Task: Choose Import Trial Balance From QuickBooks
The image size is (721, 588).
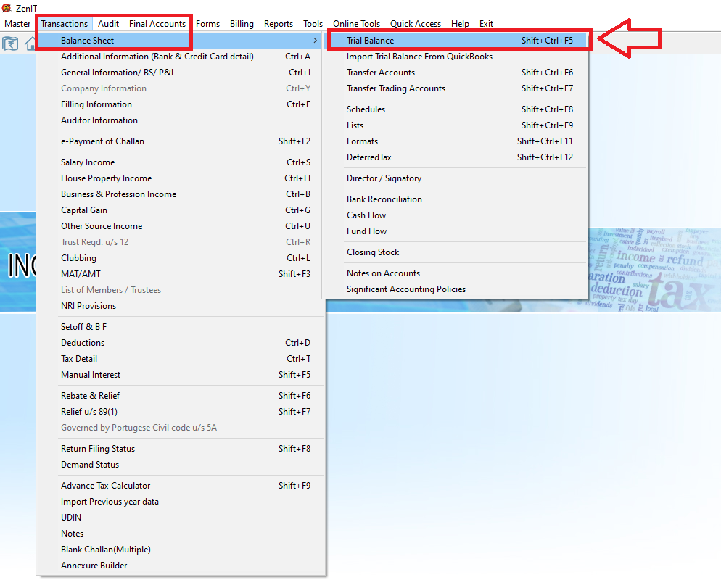Action: click(456, 57)
